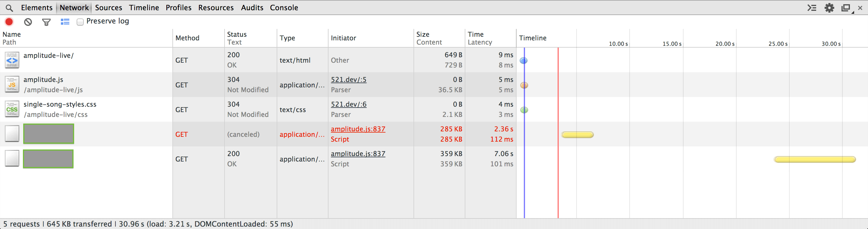868x229 pixels.
Task: Undock DevTools into separate window icon
Action: [x=846, y=8]
